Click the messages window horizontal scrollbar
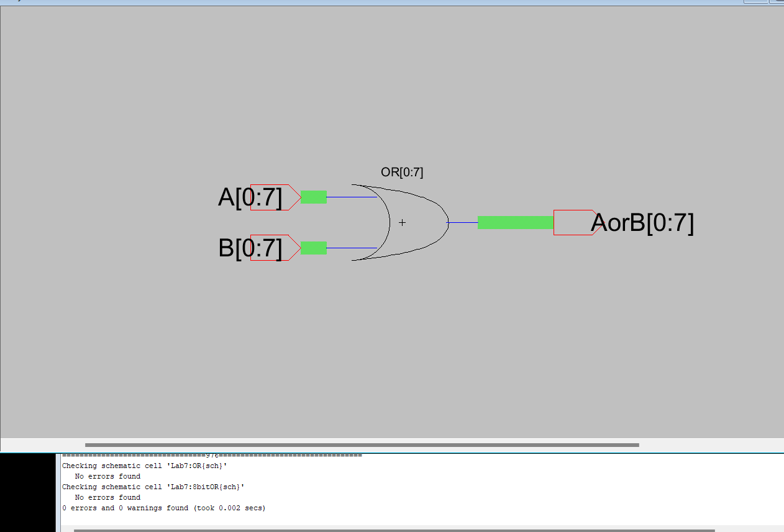This screenshot has width=784, height=532. (x=394, y=530)
